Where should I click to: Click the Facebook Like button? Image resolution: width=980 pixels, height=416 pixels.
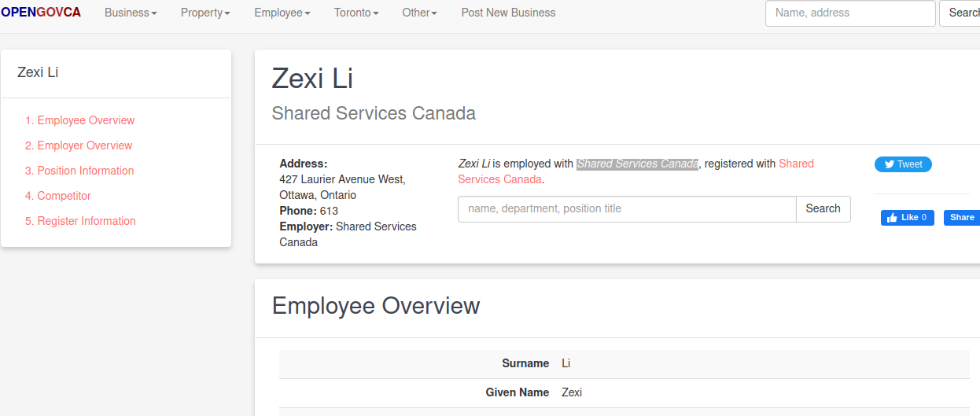coord(907,218)
